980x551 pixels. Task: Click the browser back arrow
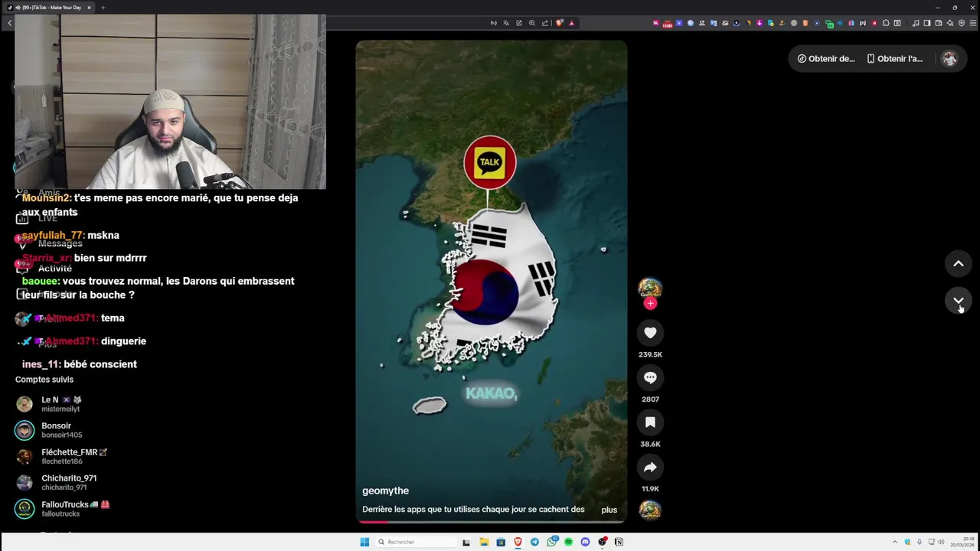(x=9, y=23)
